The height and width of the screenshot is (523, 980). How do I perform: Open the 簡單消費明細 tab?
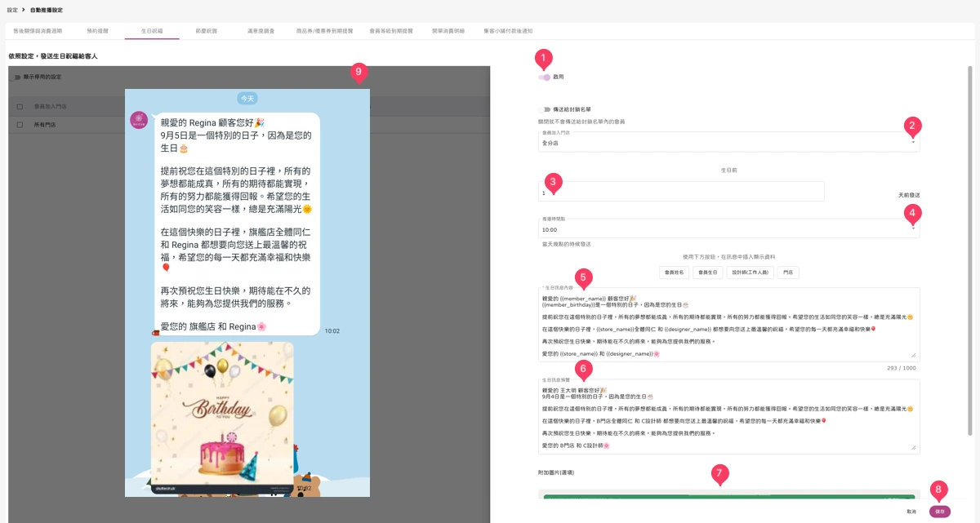(448, 31)
